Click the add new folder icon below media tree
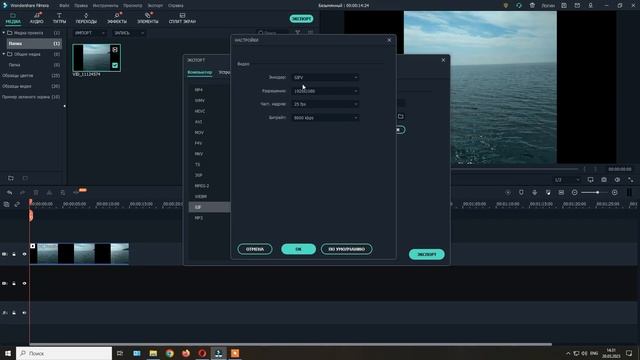Screen dimensions: 640x360 [11, 178]
